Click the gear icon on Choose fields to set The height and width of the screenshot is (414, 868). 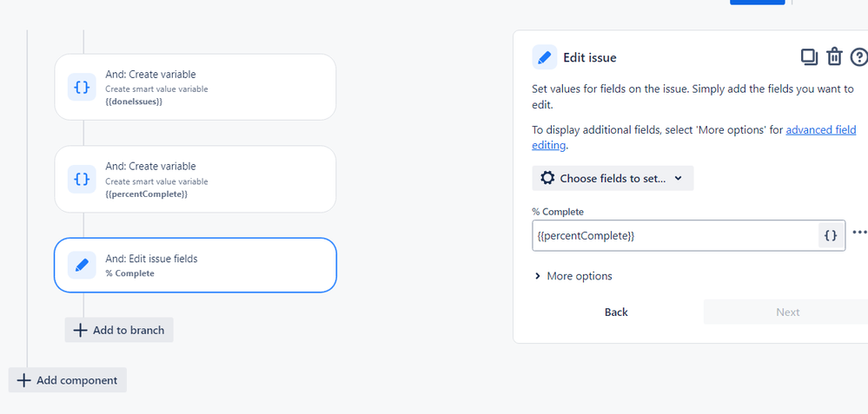tap(547, 178)
